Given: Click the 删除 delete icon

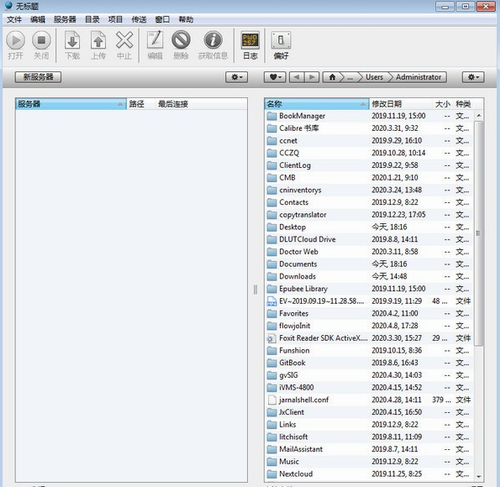Looking at the screenshot, I should pyautogui.click(x=181, y=40).
